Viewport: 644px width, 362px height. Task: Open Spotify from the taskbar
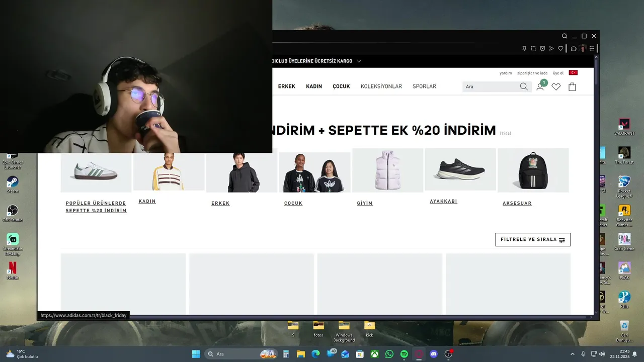[404, 354]
